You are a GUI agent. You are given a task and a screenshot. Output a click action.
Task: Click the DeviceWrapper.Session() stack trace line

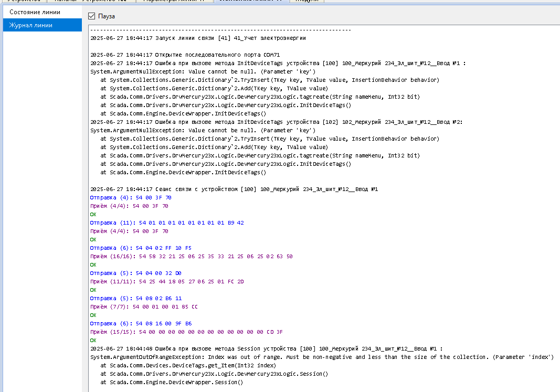[x=172, y=382]
